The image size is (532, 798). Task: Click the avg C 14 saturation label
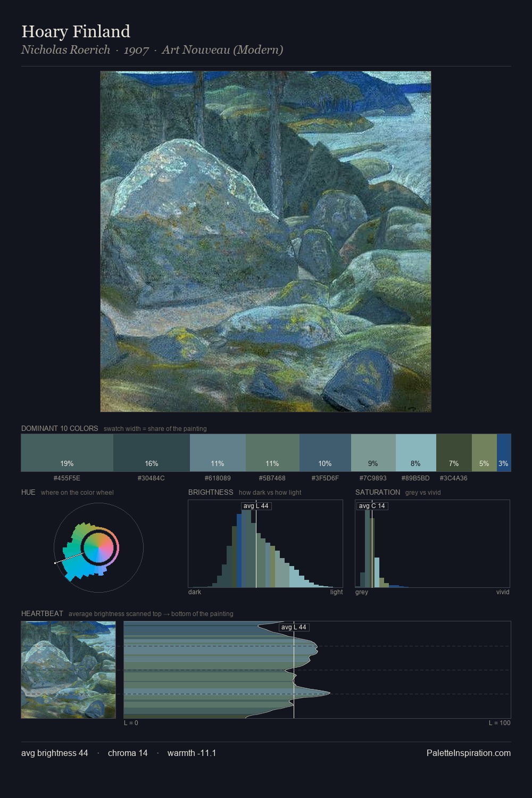pyautogui.click(x=372, y=506)
